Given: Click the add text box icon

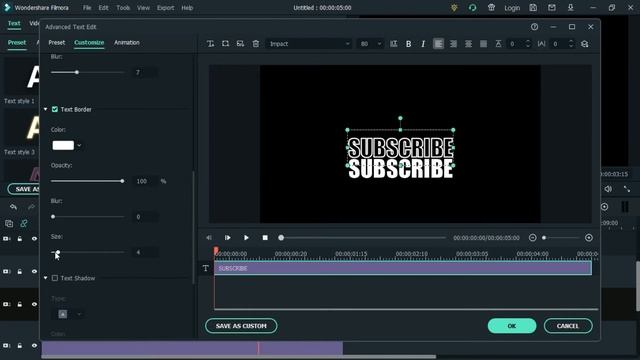Looking at the screenshot, I should 210,44.
